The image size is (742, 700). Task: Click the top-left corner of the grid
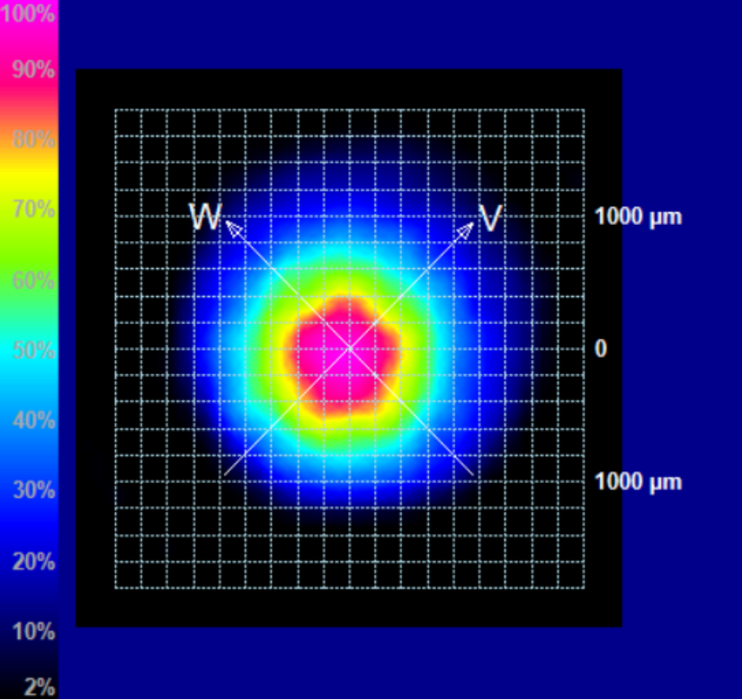click(115, 111)
